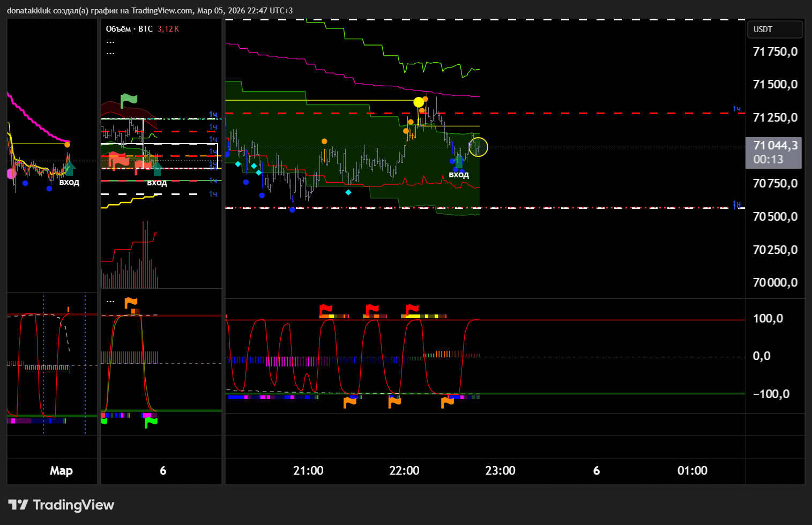
Task: Click the last orange flag under the main oscillator
Action: point(447,402)
